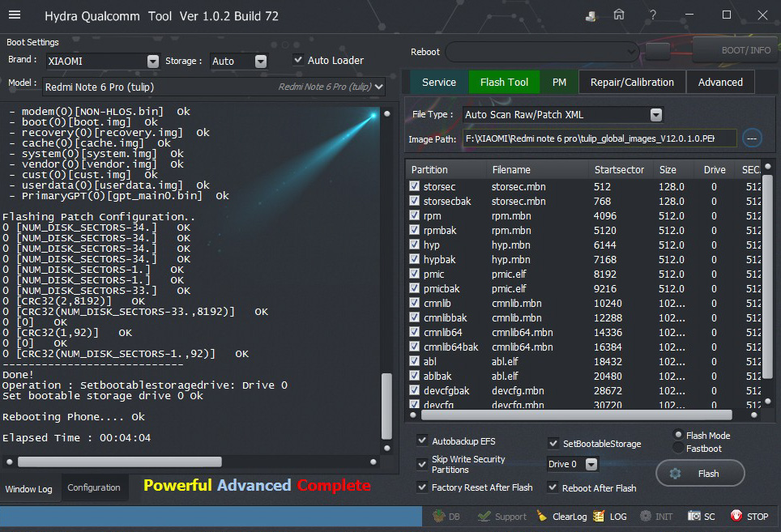Uncheck the Auto Loader checkbox
Screen dimensions: 781x532
pyautogui.click(x=298, y=60)
